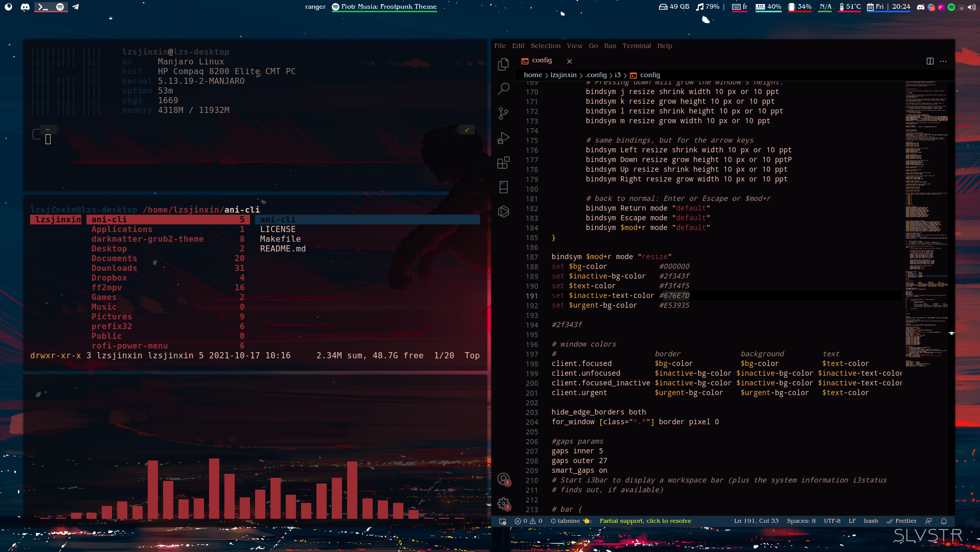This screenshot has height=552, width=980.
Task: Toggle the split editor layout button
Action: [930, 61]
